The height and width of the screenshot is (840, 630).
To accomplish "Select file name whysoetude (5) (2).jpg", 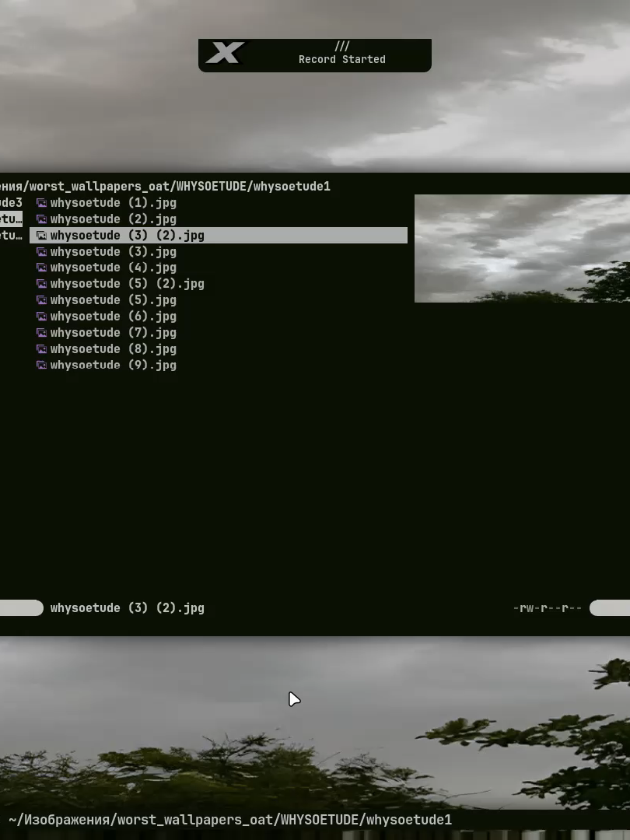I will (x=128, y=284).
